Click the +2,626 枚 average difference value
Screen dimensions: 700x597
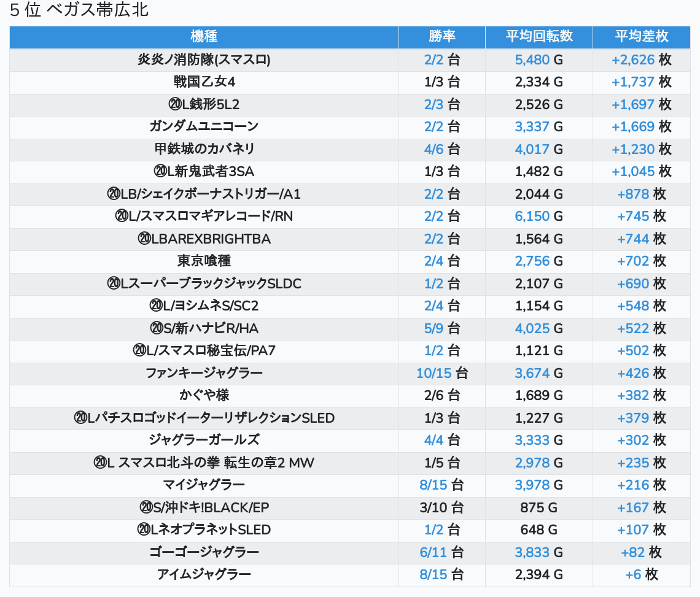tap(642, 60)
